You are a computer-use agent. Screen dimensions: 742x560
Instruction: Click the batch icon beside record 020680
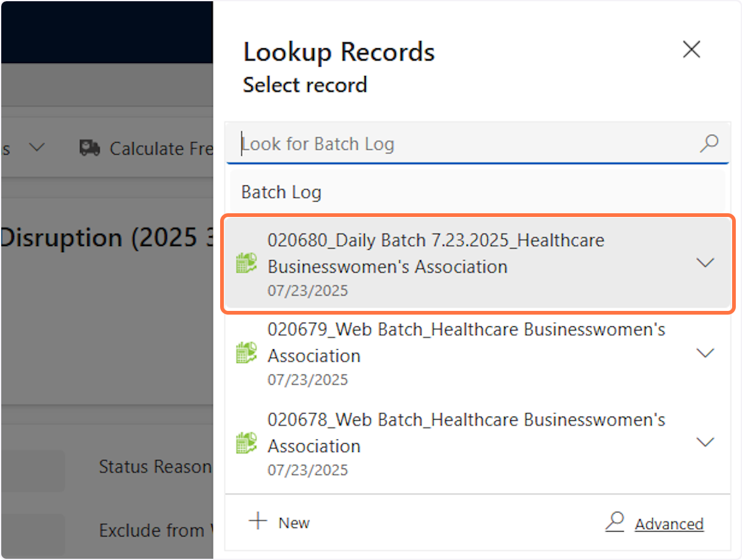(247, 264)
